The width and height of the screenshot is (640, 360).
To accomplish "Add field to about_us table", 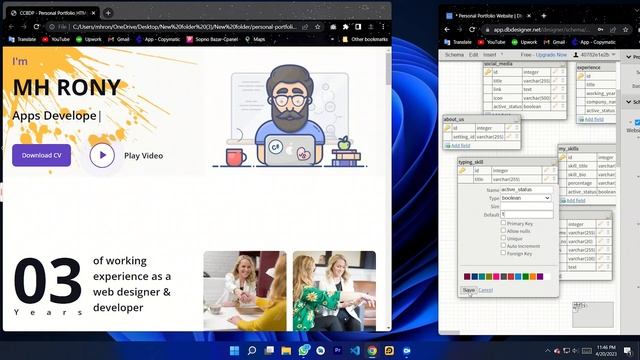I will click(x=460, y=145).
